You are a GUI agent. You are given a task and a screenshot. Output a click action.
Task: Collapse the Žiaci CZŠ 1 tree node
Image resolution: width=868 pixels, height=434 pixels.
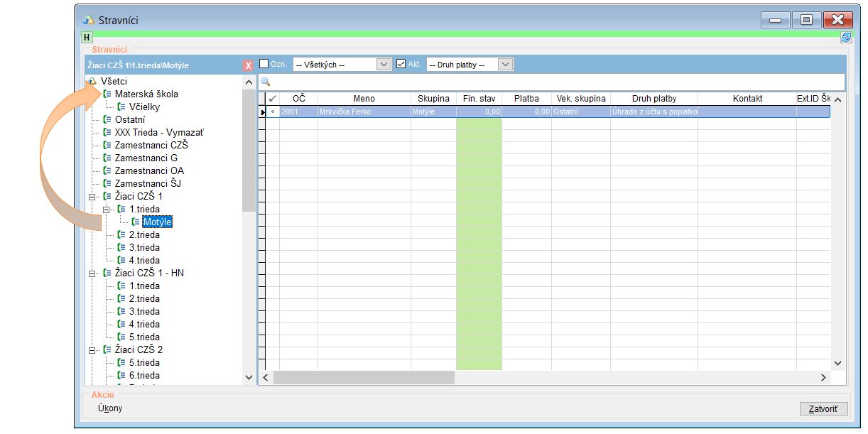tap(92, 196)
